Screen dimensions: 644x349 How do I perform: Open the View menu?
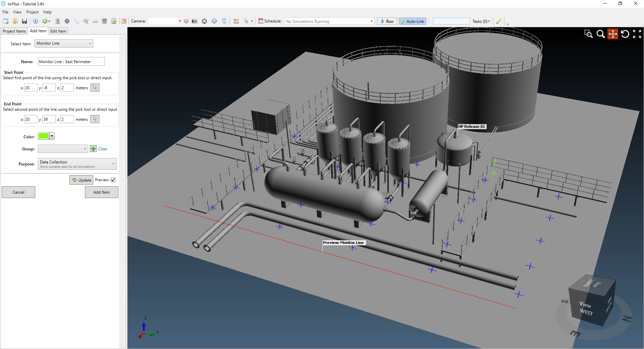tap(17, 12)
